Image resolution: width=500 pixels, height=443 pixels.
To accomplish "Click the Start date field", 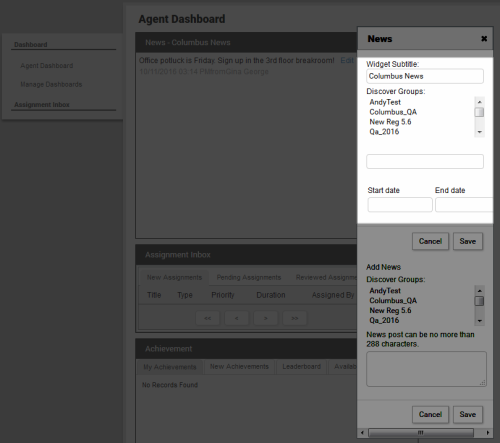I will coord(400,205).
